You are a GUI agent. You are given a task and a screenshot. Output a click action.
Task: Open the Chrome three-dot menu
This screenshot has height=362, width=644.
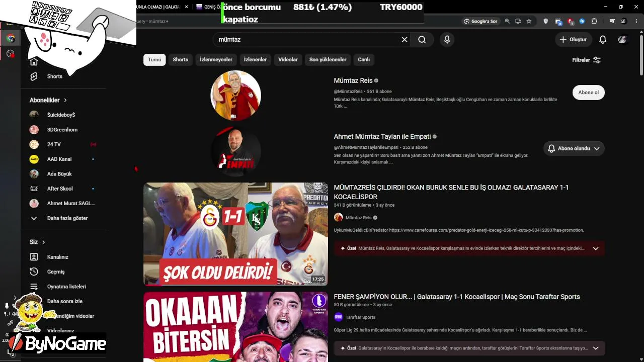pos(636,21)
